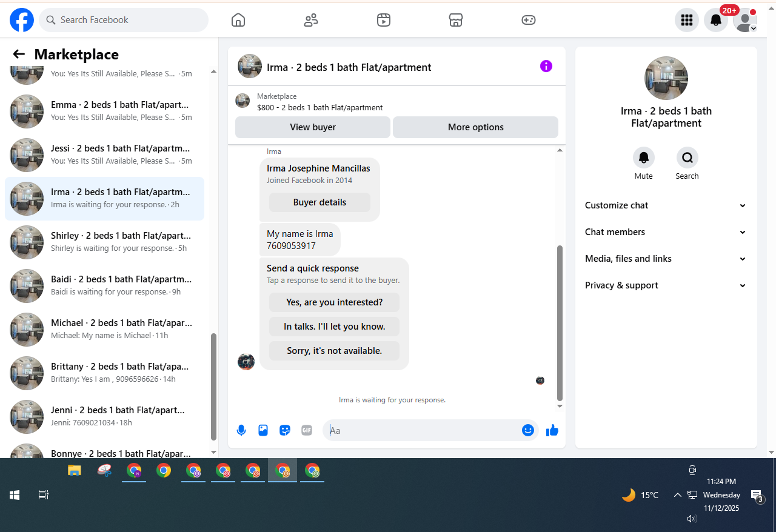Open Brittany's conversation in the list
Image resolution: width=776 pixels, height=532 pixels.
(x=104, y=373)
